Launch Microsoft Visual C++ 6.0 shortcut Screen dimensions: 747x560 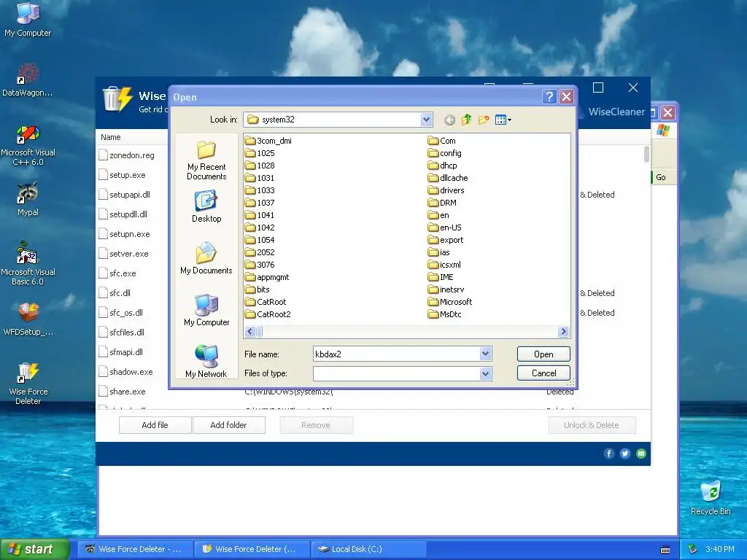(28, 145)
